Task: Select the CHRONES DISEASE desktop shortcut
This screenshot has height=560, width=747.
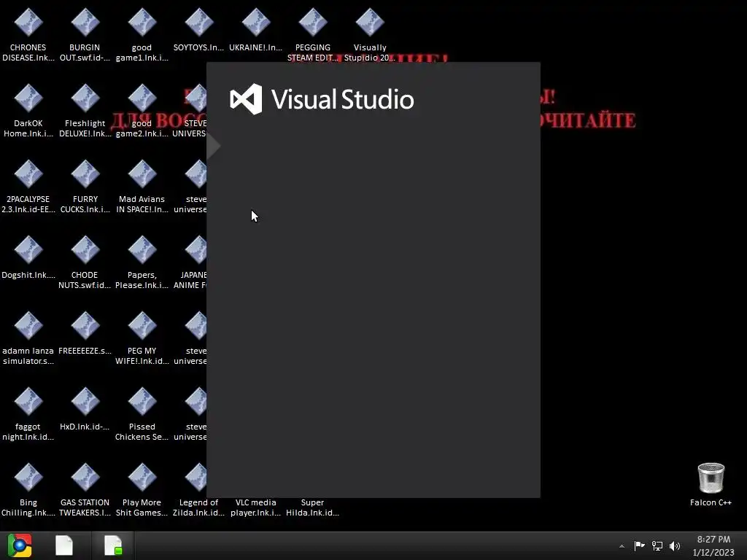Action: pos(28,35)
